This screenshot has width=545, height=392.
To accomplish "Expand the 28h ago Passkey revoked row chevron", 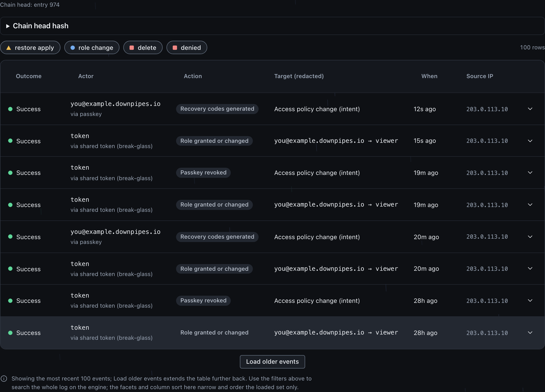I will (x=530, y=300).
